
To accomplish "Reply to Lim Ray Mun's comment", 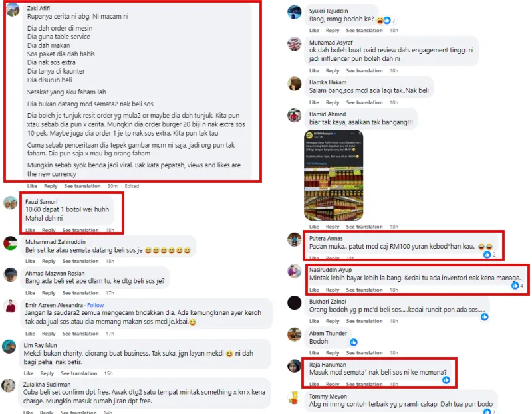I will click(x=47, y=373).
